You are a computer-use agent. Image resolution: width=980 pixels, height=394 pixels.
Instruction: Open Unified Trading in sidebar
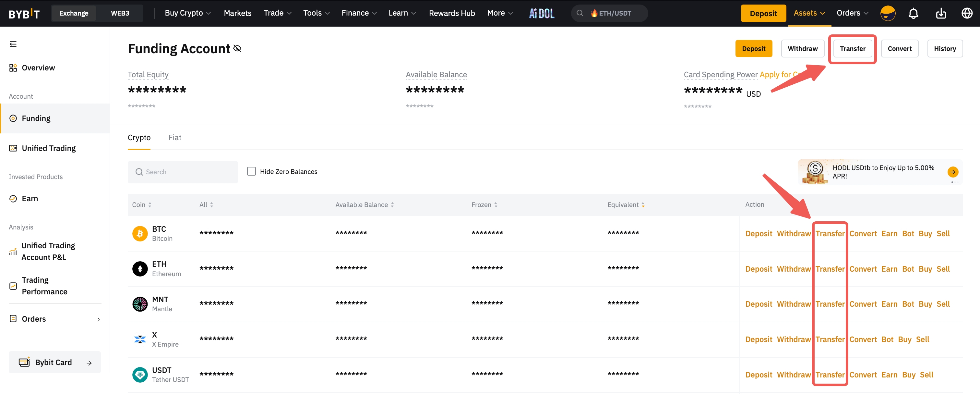click(49, 148)
